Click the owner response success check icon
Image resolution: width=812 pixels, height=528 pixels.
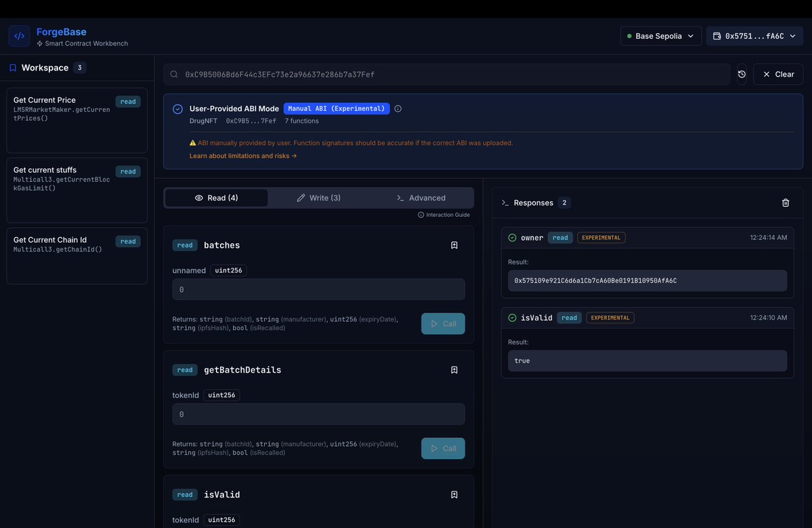[x=512, y=238]
